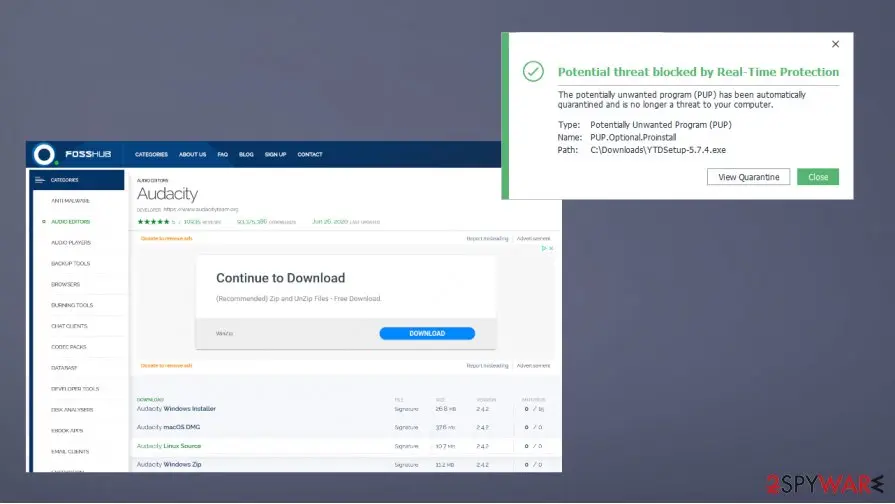895x504 pixels.
Task: Click the green checkmark icon in threat popup
Action: coord(533,71)
